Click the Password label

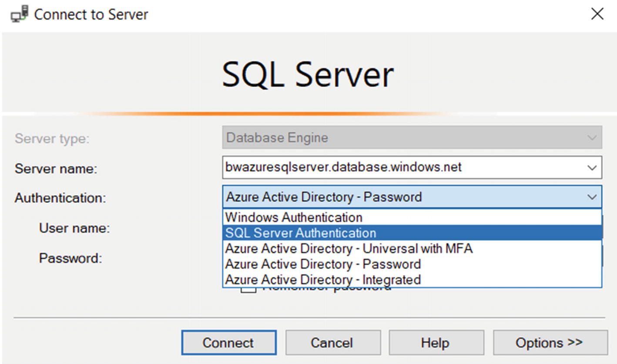[70, 258]
